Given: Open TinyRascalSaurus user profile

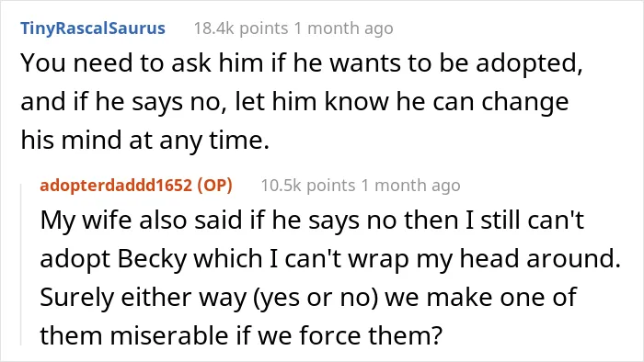Looking at the screenshot, I should (x=93, y=28).
